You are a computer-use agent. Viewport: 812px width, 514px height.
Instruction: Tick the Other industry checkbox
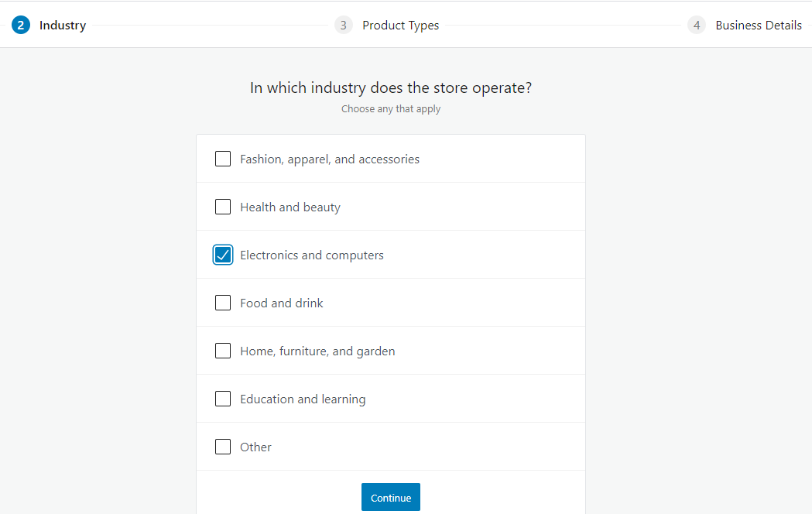click(223, 447)
